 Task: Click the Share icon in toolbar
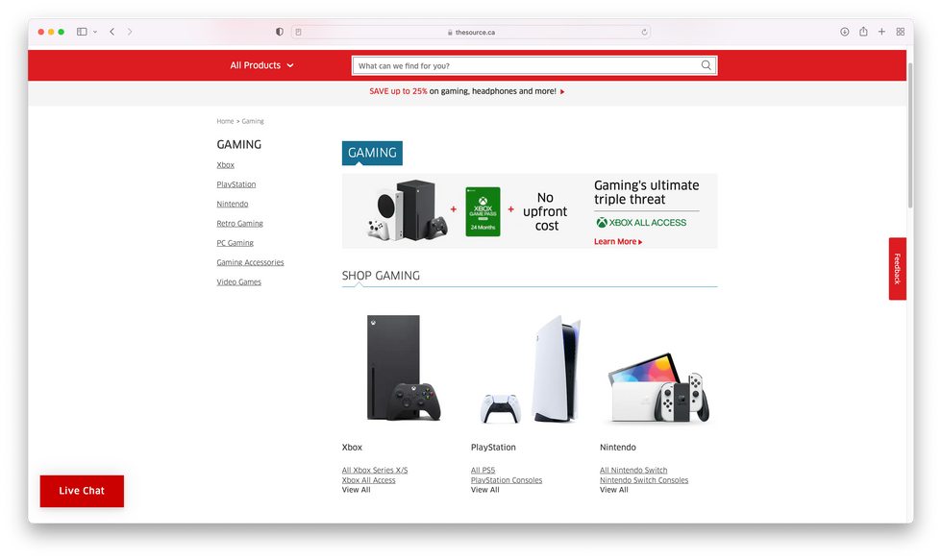pyautogui.click(x=863, y=32)
